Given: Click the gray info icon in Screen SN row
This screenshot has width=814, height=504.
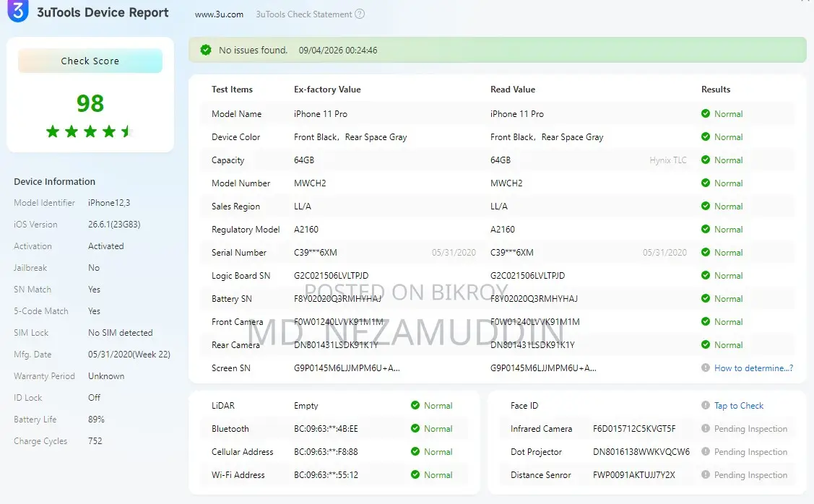Looking at the screenshot, I should 706,368.
